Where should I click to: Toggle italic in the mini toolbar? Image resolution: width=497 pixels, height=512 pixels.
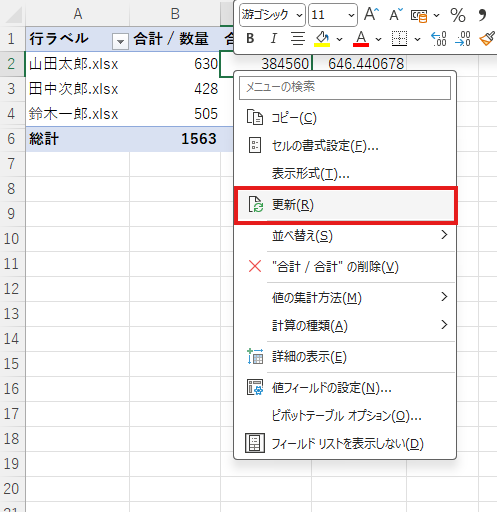[x=274, y=39]
